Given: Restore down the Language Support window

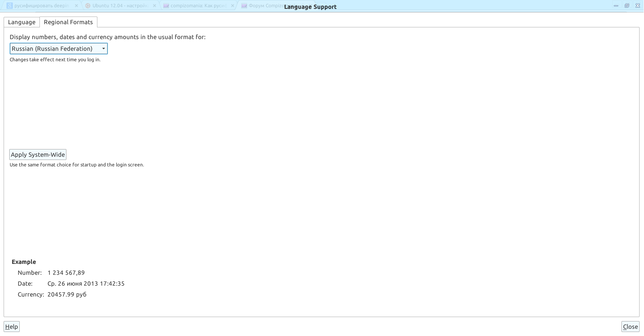Looking at the screenshot, I should 627,6.
